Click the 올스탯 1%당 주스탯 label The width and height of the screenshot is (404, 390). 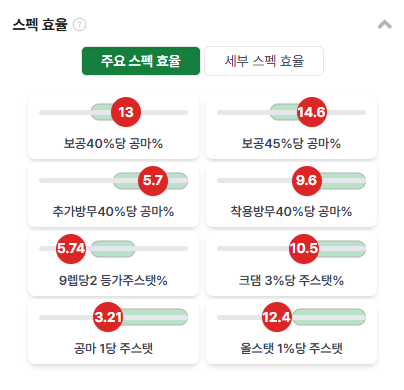pos(291,349)
